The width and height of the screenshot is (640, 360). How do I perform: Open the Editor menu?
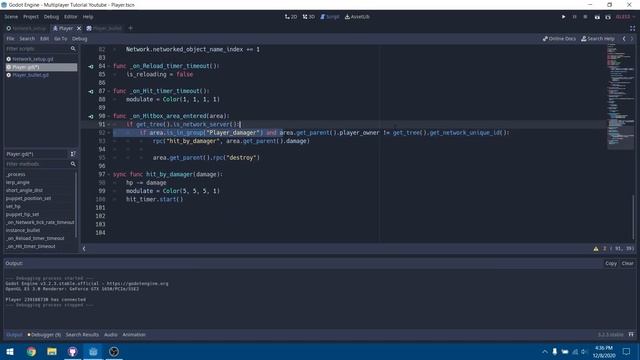coord(70,17)
